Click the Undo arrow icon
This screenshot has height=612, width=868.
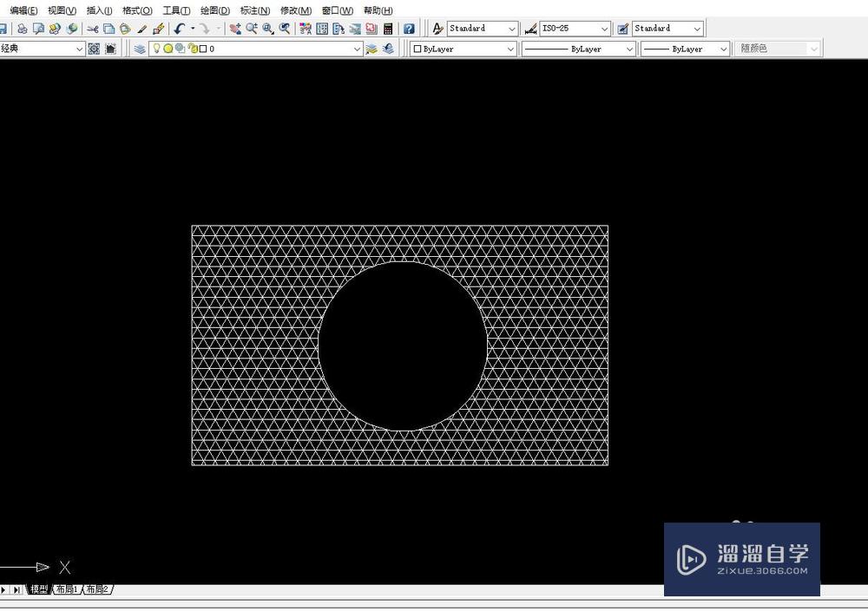[x=179, y=29]
